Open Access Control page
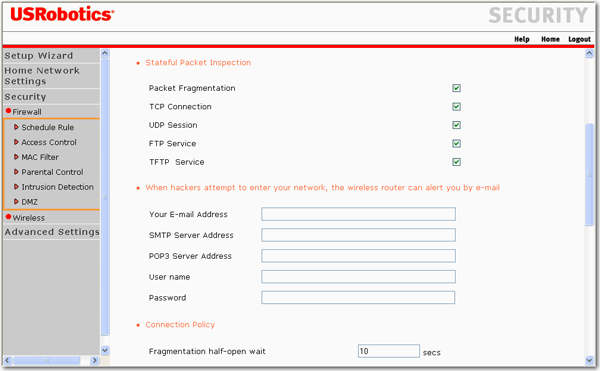This screenshot has height=371, width=600. click(49, 142)
